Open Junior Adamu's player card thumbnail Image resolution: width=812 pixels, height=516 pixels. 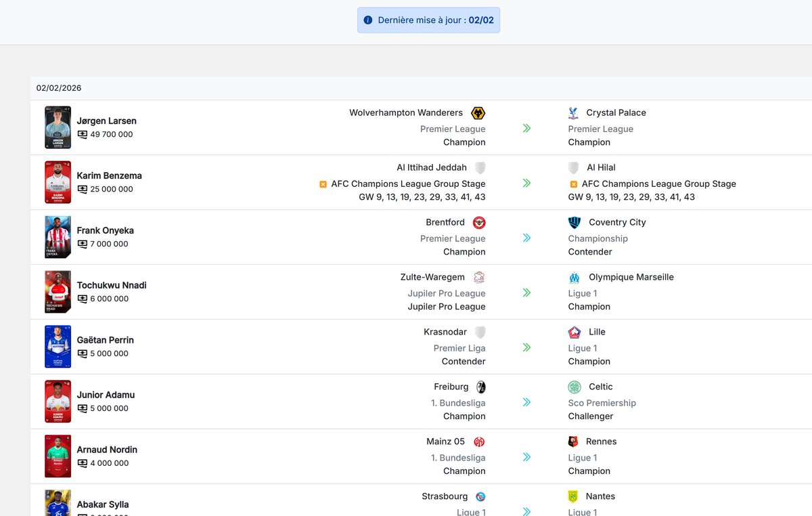[58, 402]
